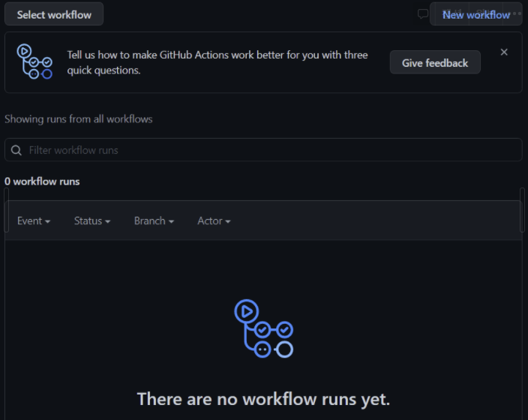Click the 'Tell us how to make GitHub Actions' message
The width and height of the screenshot is (528, 420).
(x=217, y=63)
